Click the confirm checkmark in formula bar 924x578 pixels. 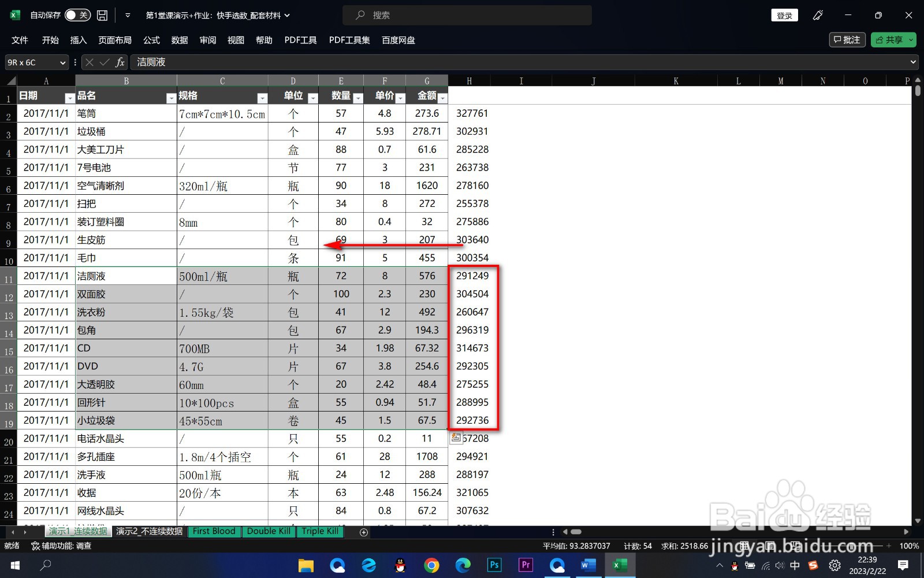(x=105, y=62)
